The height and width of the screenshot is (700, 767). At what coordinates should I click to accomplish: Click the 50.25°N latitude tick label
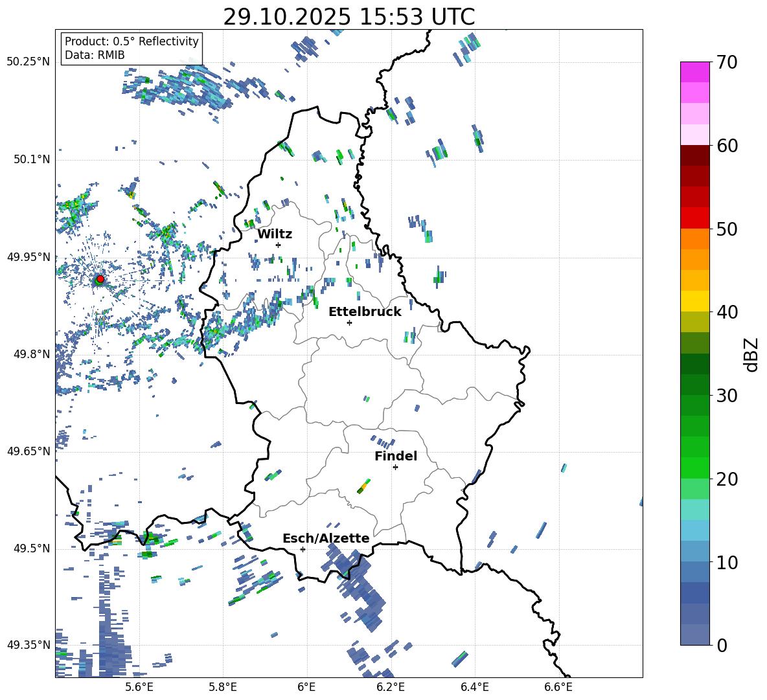[x=29, y=62]
